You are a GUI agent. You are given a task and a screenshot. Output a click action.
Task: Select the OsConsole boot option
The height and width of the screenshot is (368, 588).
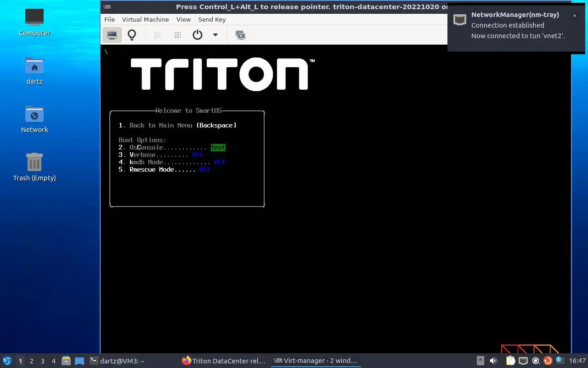click(x=172, y=147)
